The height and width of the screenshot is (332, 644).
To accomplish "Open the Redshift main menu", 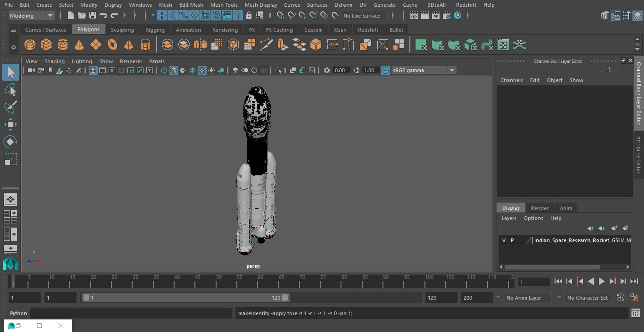I will (x=466, y=5).
